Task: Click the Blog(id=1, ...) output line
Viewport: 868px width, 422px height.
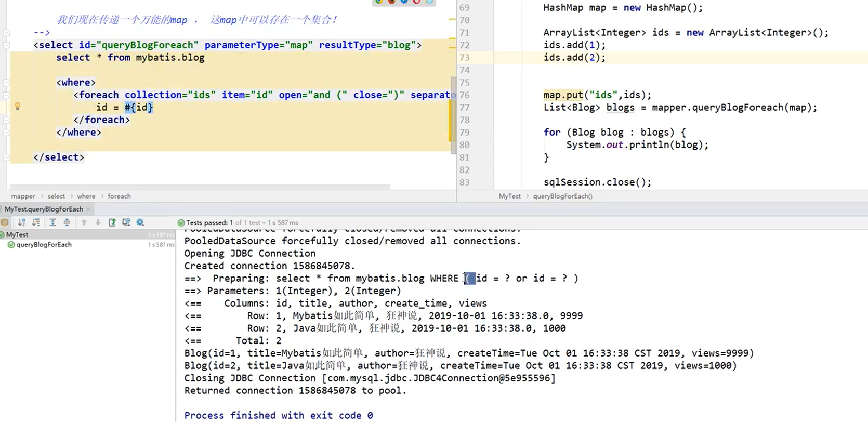Action: pyautogui.click(x=469, y=353)
